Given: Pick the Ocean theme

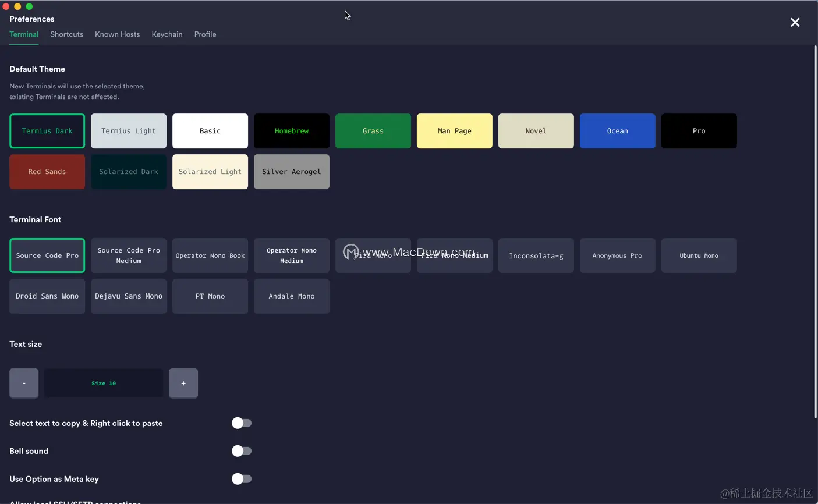Looking at the screenshot, I should click(618, 131).
